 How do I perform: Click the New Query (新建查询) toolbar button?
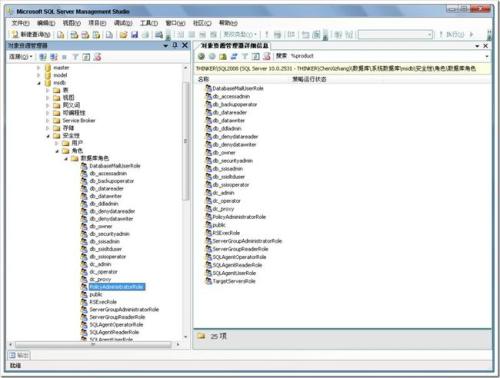31,34
